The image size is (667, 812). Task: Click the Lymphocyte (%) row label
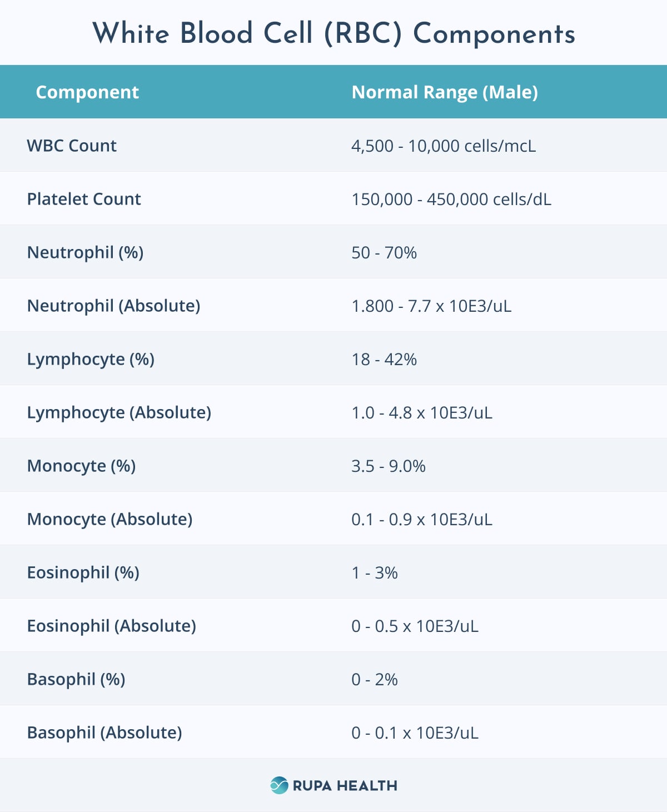coord(91,360)
